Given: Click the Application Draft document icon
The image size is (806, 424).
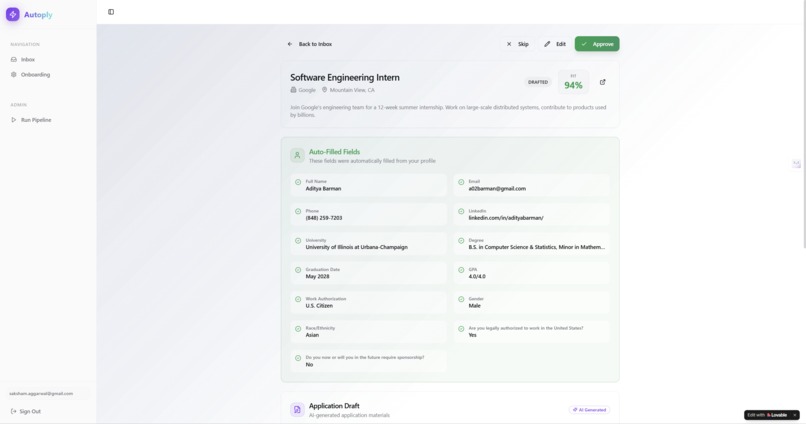Looking at the screenshot, I should pyautogui.click(x=297, y=410).
